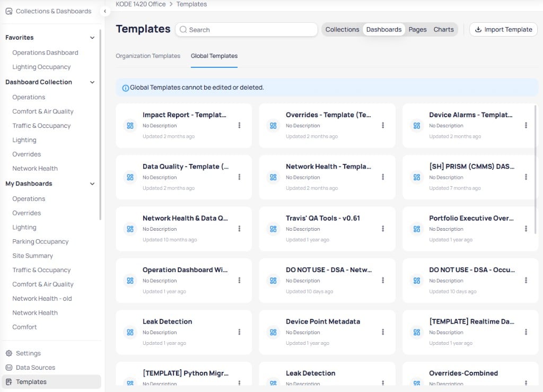This screenshot has width=543, height=392.
Task: Open three-dot menu for Operation Dashboard Wi card
Action: point(239,280)
